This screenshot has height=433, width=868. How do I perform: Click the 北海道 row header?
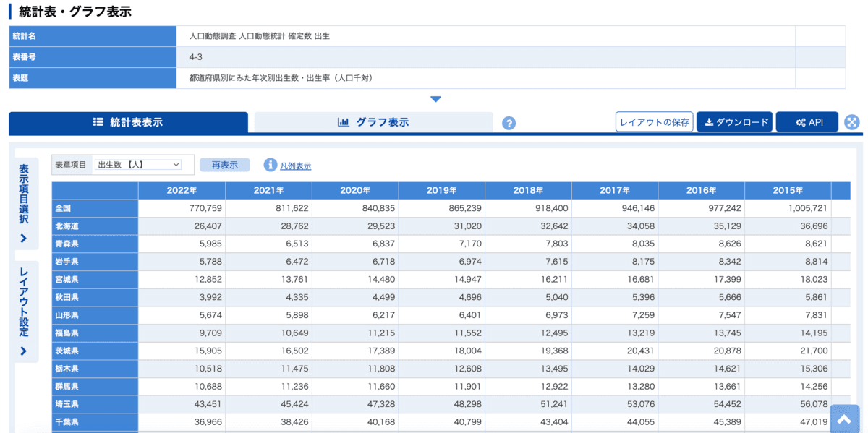pyautogui.click(x=95, y=226)
